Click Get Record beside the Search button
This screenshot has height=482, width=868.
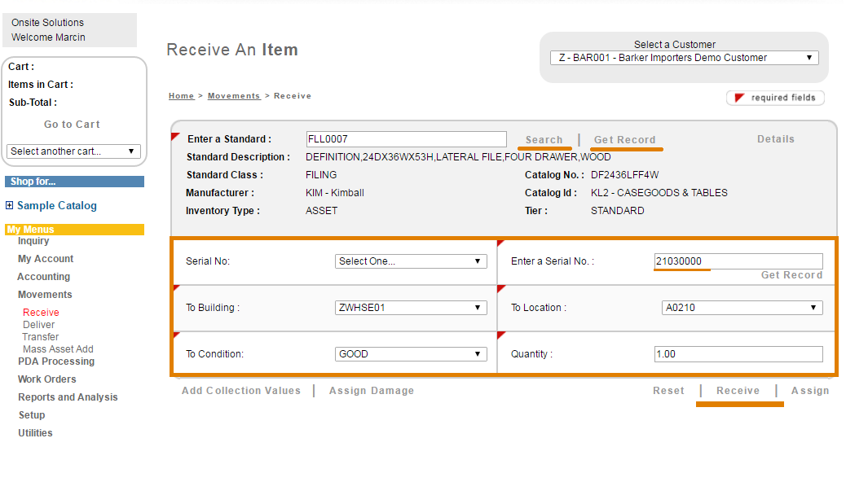pos(624,140)
